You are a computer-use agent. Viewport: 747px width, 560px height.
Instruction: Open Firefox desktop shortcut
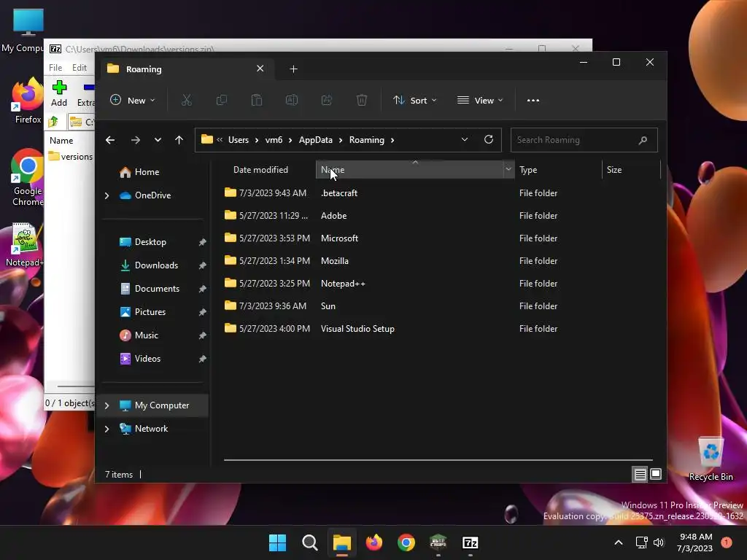pos(28,101)
